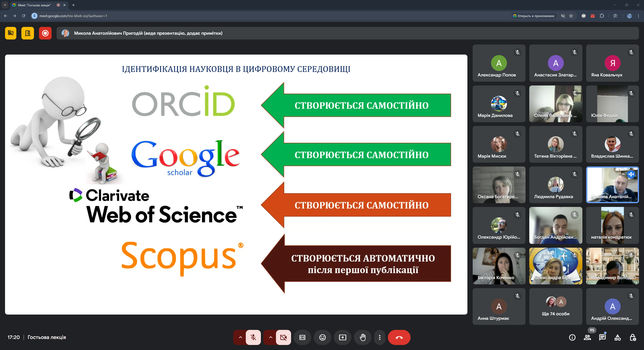Select Тетяна Вікторівна participant tile
Image resolution: width=644 pixels, height=350 pixels.
point(556,144)
